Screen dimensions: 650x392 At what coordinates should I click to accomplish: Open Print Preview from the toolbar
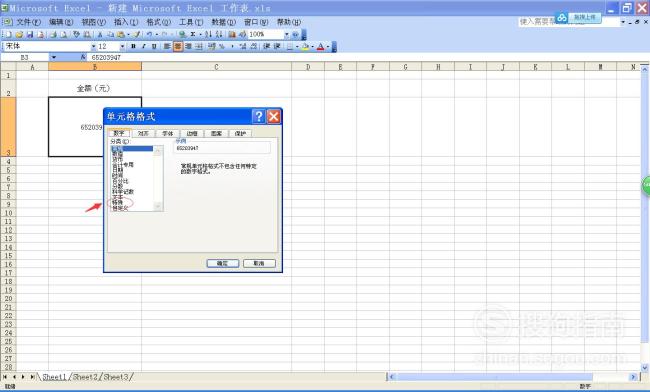pyautogui.click(x=63, y=34)
